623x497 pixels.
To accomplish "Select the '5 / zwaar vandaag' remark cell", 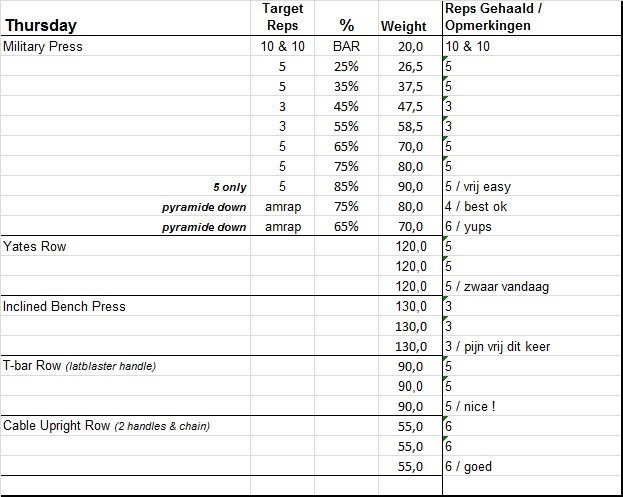I will (x=496, y=286).
